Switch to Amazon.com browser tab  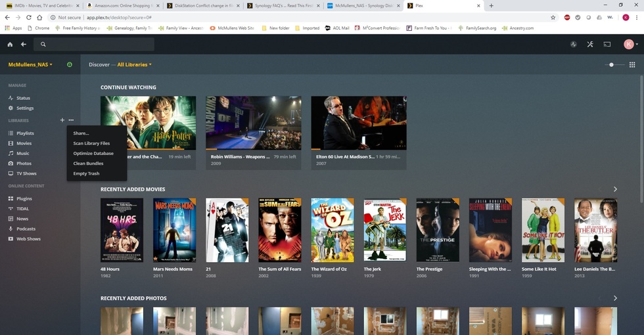[x=123, y=6]
